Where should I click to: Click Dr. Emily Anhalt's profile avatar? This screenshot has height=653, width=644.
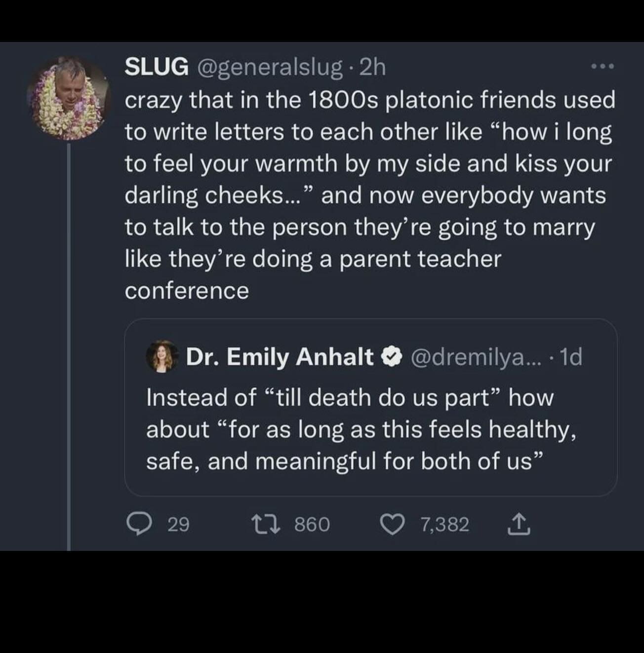[161, 356]
